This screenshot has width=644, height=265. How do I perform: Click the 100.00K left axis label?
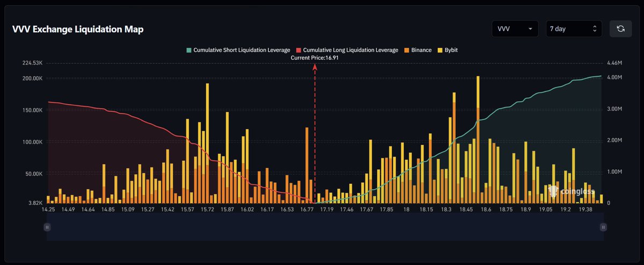point(32,142)
